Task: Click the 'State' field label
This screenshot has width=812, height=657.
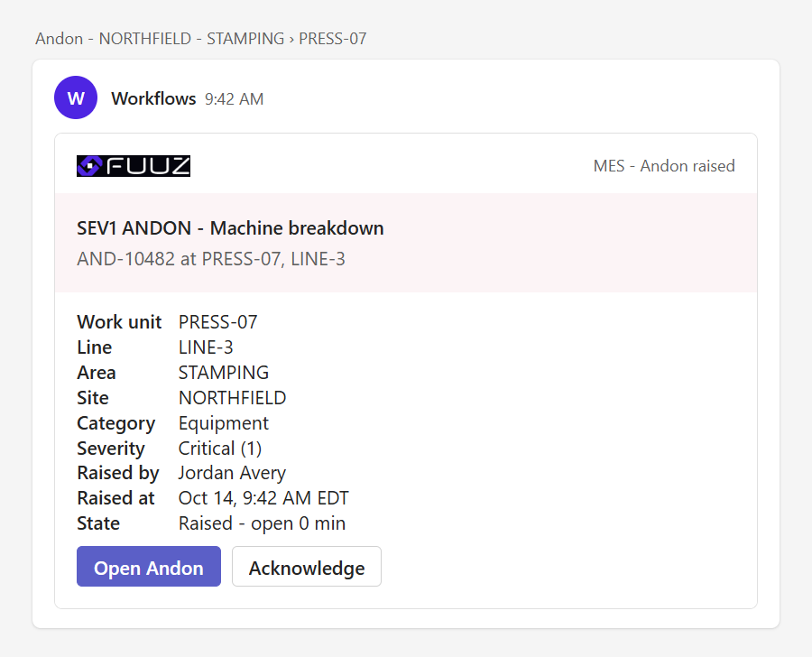Action: point(98,523)
